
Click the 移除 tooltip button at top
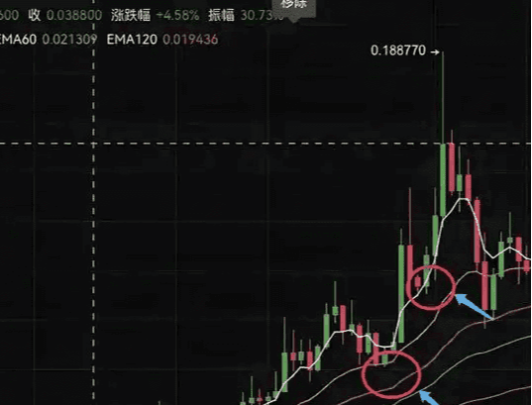pos(294,7)
